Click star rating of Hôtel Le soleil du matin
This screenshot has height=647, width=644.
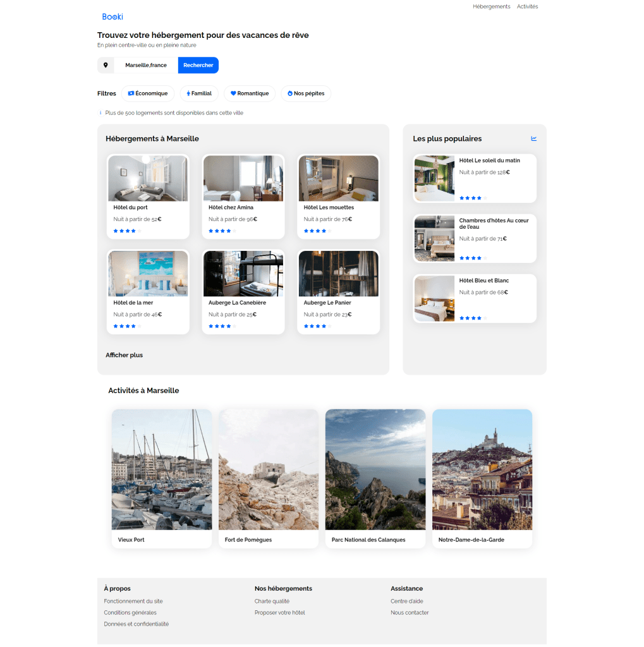[x=473, y=198]
